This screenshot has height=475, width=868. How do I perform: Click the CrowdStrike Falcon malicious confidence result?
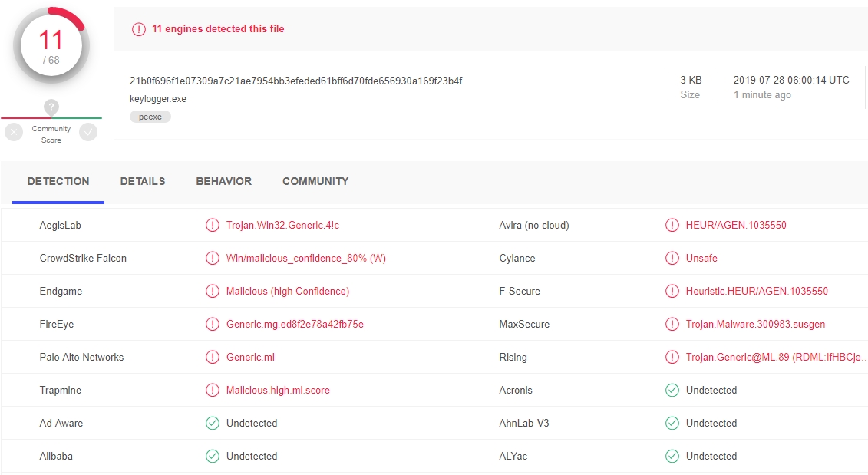[305, 259]
